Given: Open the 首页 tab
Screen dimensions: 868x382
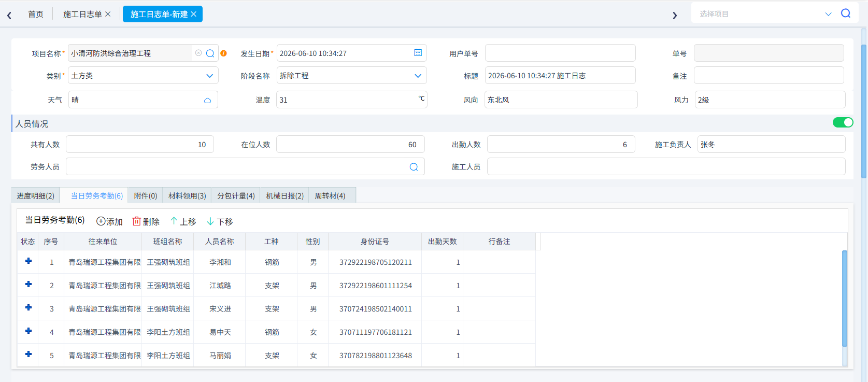Looking at the screenshot, I should coord(36,14).
